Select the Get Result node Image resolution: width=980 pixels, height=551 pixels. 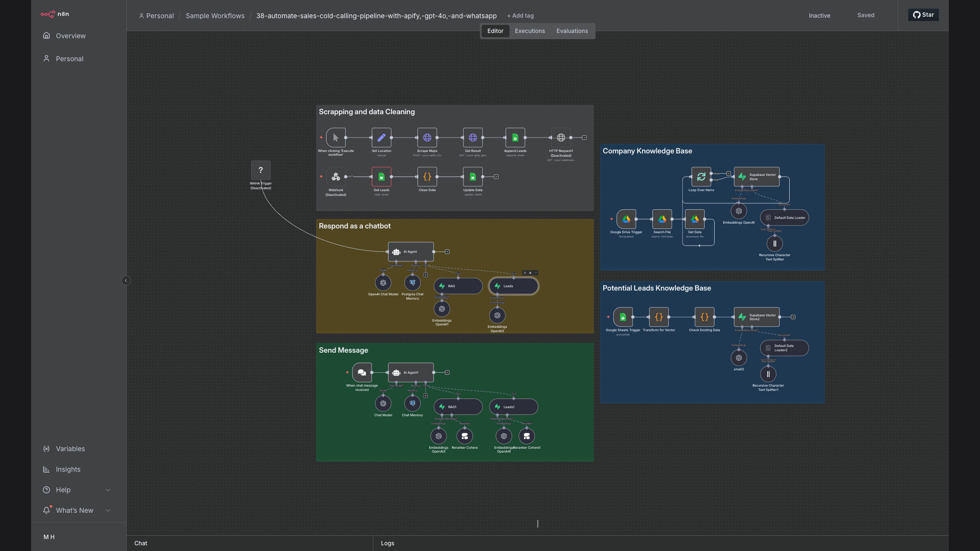[x=473, y=138]
